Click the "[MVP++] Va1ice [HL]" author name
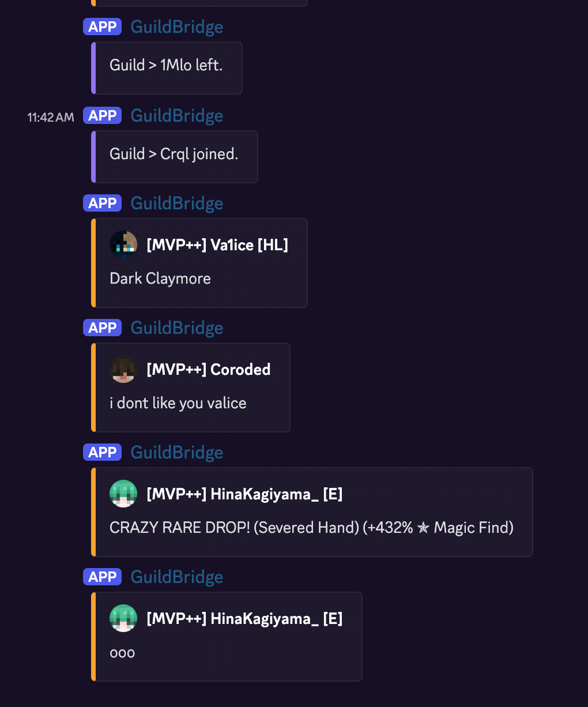The width and height of the screenshot is (588, 707). 217,245
